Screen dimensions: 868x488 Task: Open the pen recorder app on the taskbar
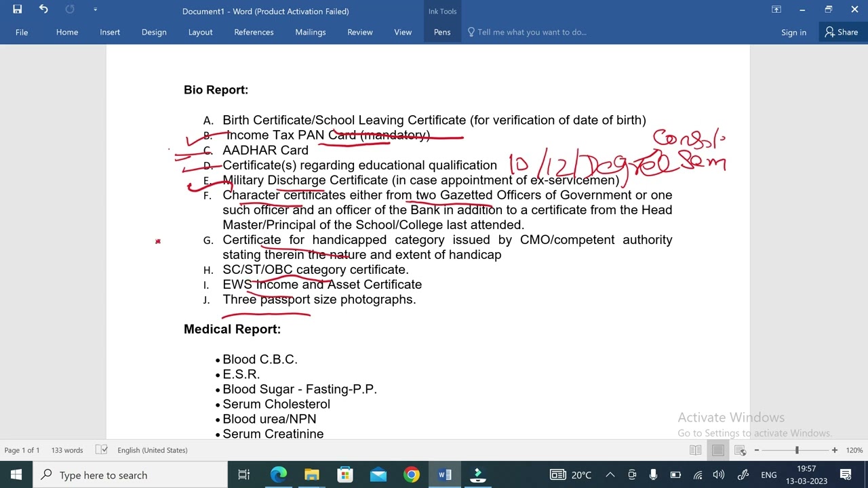click(478, 474)
